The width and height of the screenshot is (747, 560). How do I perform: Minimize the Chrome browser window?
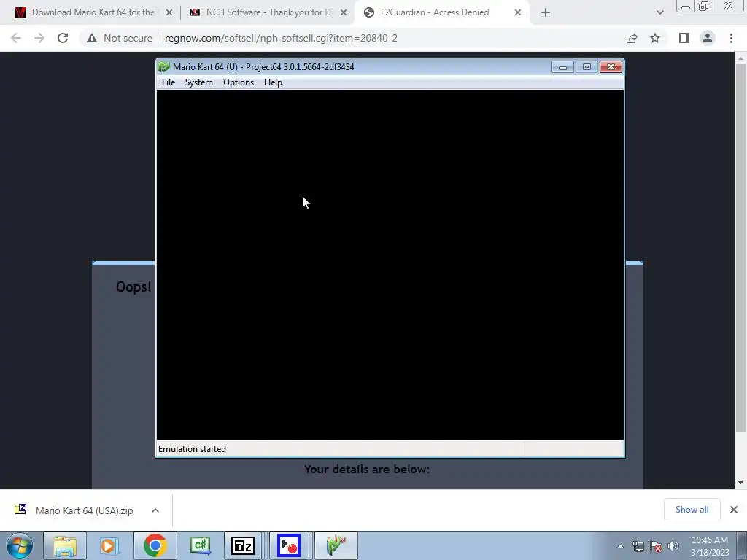pos(686,7)
